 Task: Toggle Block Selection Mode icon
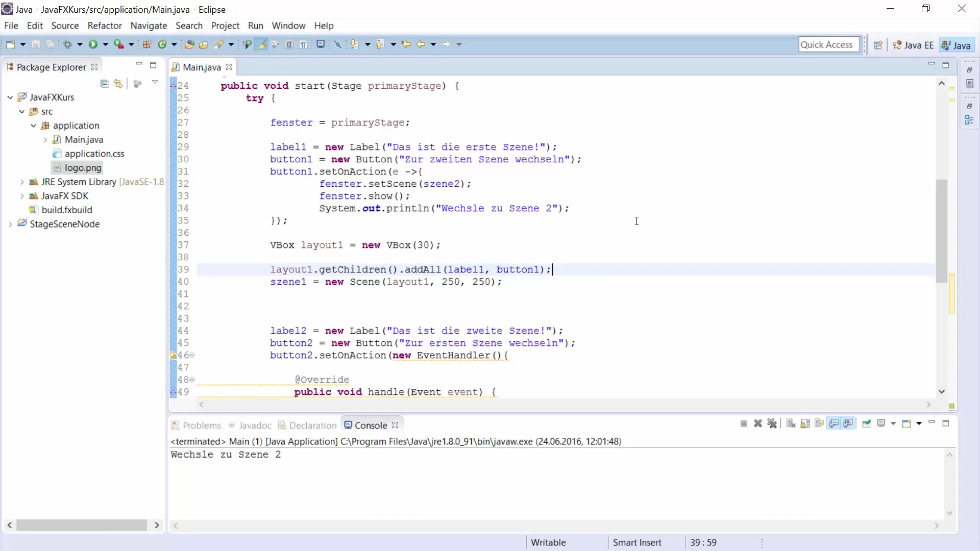pos(289,44)
